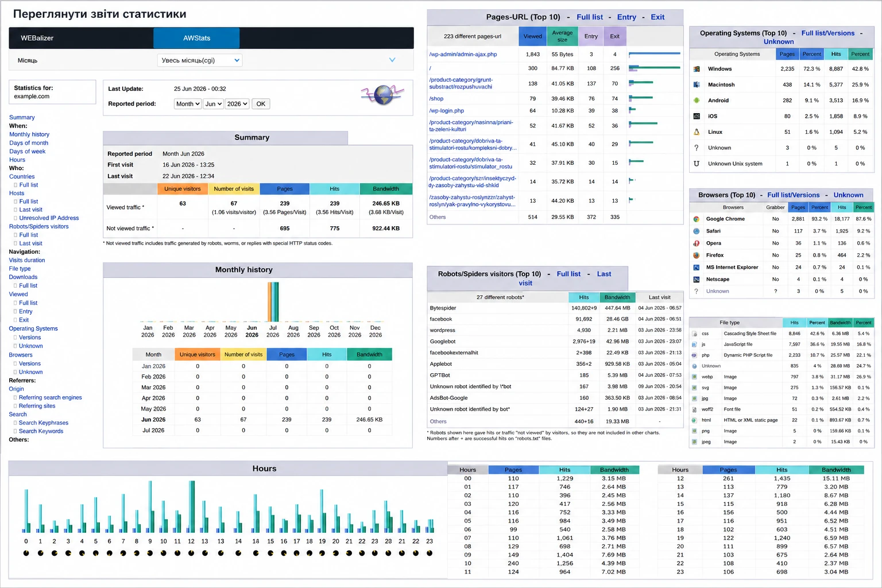This screenshot has width=882, height=588.
Task: Click the iOS operating system icon
Action: (x=697, y=116)
